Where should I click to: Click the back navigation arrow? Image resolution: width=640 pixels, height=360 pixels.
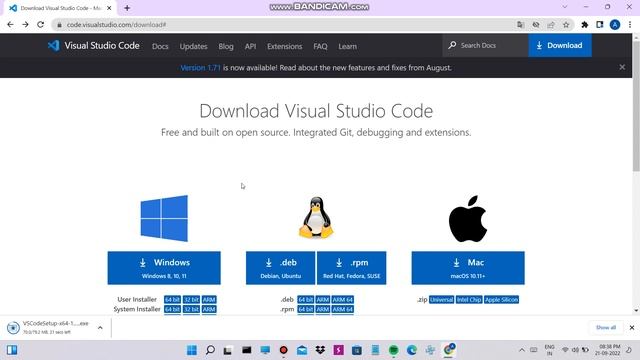[10, 24]
